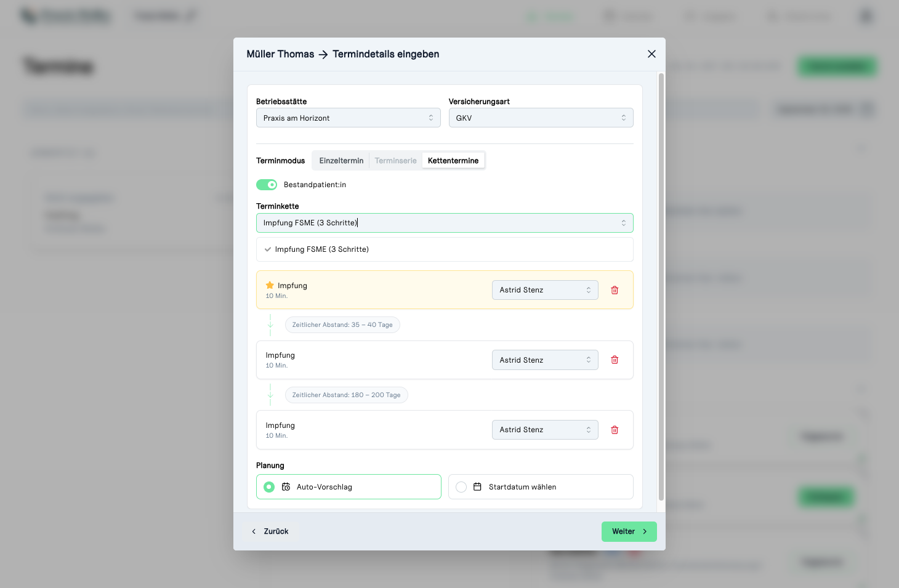The width and height of the screenshot is (899, 588).
Task: Click the star icon on the first Impfung
Action: [x=270, y=285]
